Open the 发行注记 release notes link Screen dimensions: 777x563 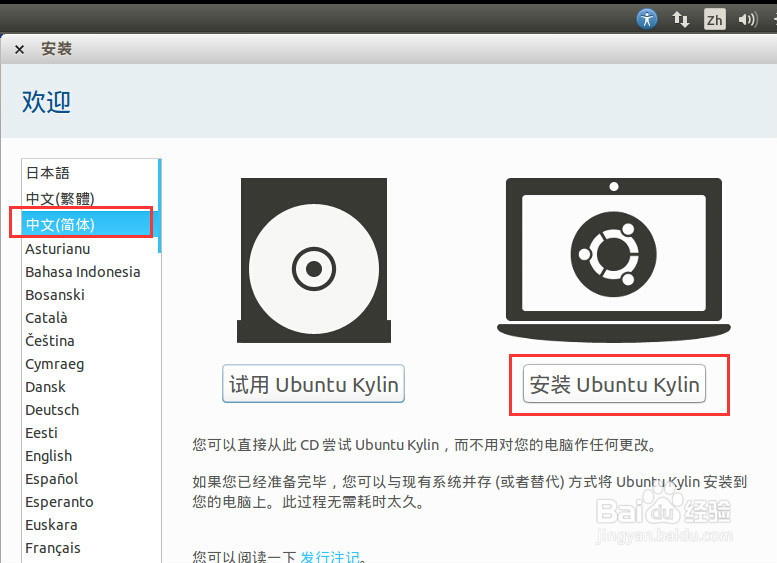[330, 557]
